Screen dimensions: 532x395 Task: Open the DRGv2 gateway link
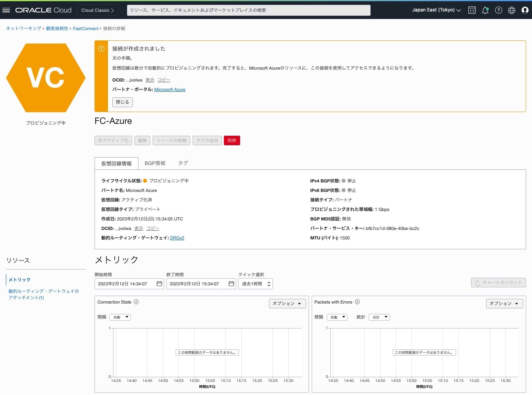tap(177, 238)
